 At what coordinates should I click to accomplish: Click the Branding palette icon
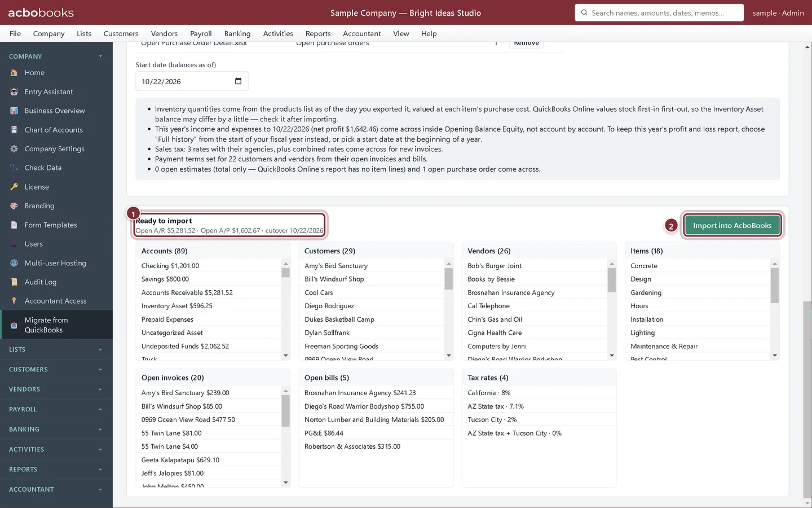click(x=14, y=206)
